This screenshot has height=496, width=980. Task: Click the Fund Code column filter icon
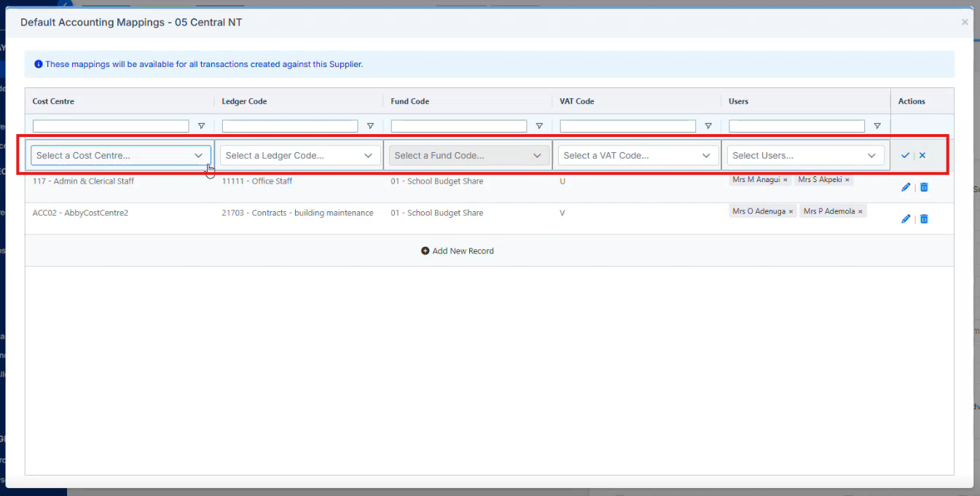539,126
